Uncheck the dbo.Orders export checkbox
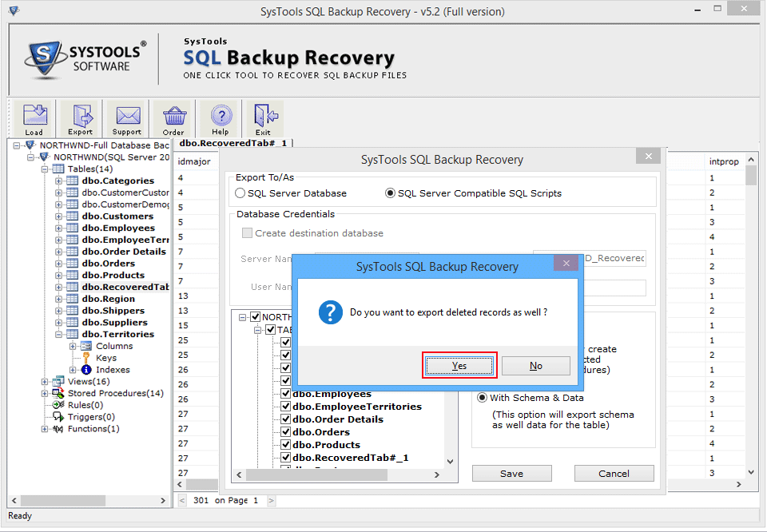 286,432
